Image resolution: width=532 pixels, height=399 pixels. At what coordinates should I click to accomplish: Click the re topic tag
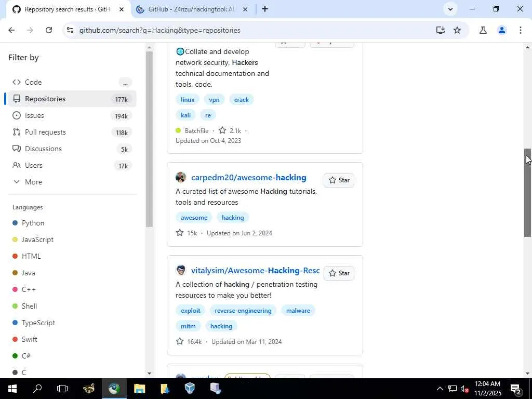click(208, 115)
